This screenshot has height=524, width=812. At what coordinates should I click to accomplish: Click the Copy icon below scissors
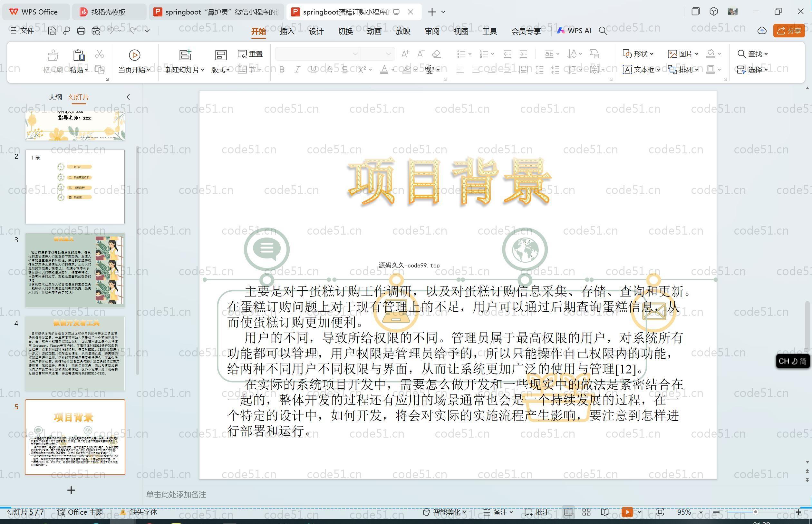[x=99, y=70]
